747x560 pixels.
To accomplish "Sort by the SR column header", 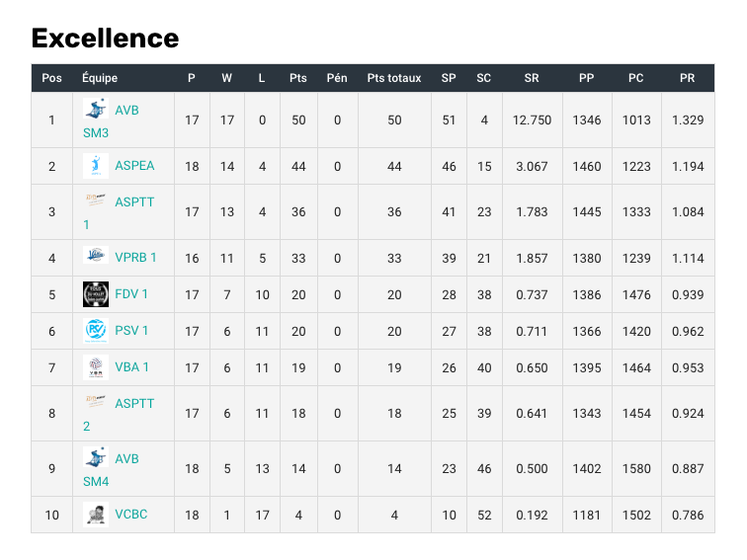I will click(532, 78).
